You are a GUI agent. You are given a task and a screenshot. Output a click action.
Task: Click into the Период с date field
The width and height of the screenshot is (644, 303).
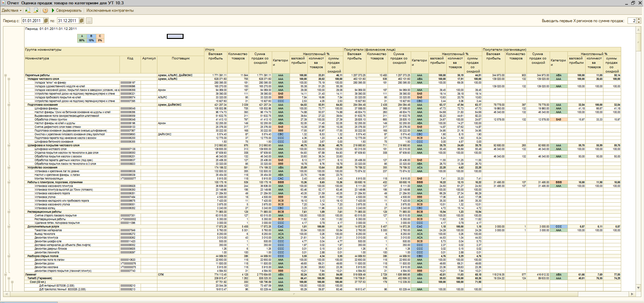[x=33, y=21]
